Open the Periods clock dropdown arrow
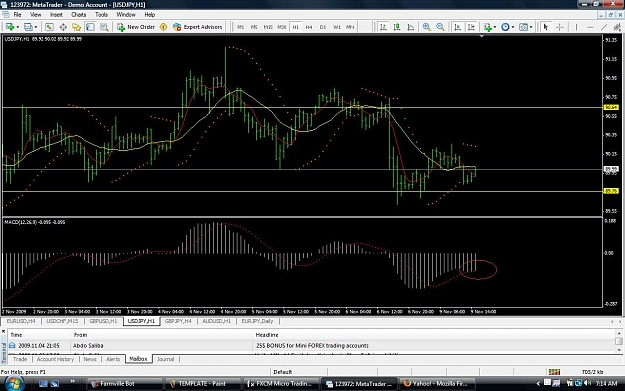Viewport: 625px width, 391px height. pos(513,27)
